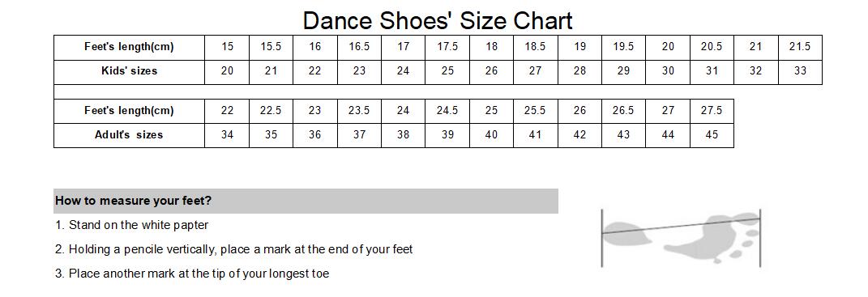Click the first Feet's length(cm) header

pyautogui.click(x=129, y=48)
